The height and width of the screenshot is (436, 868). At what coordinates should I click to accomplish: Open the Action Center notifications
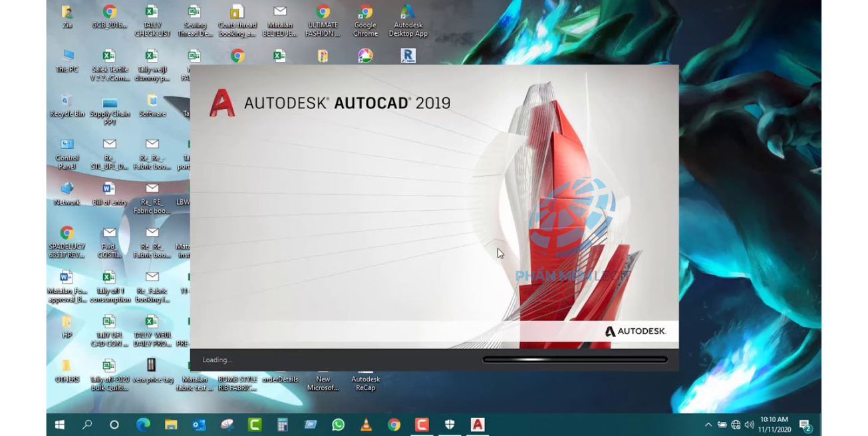coord(805,425)
